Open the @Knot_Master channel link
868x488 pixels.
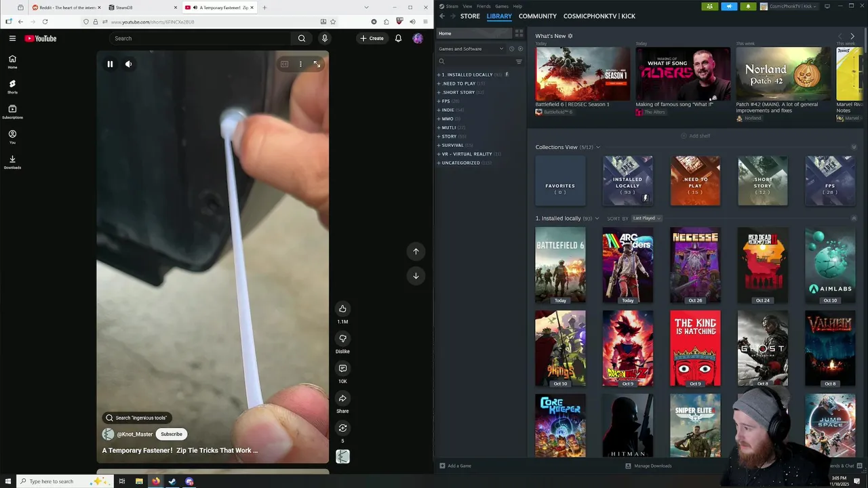coord(135,434)
